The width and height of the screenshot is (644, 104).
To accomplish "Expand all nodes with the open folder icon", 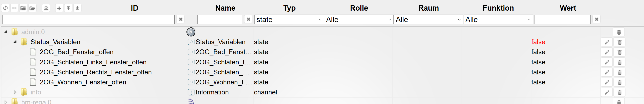I will 32,8.
